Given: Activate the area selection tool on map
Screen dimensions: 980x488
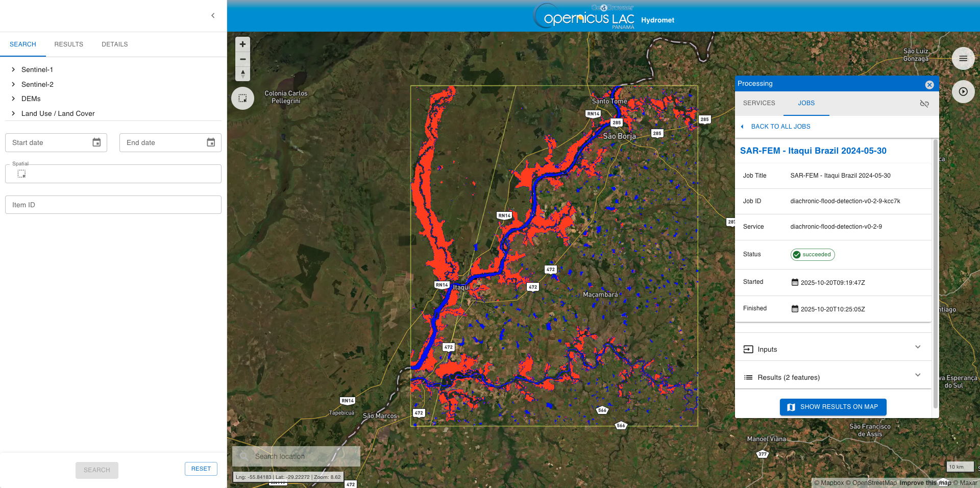Looking at the screenshot, I should pyautogui.click(x=243, y=98).
